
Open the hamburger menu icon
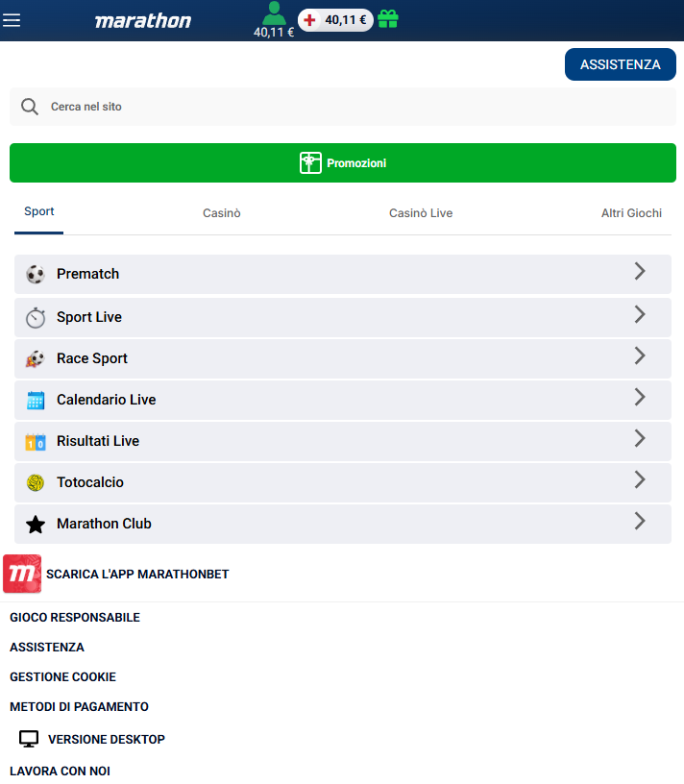click(x=12, y=20)
